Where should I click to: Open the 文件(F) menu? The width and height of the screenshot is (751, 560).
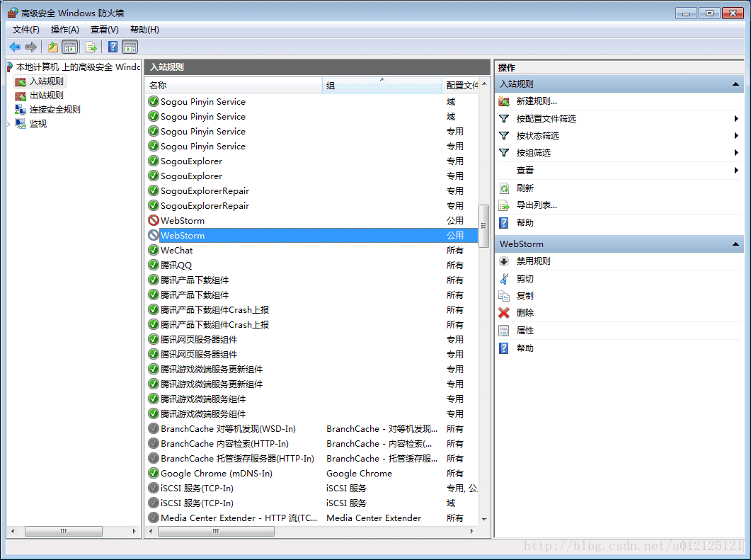pyautogui.click(x=26, y=30)
